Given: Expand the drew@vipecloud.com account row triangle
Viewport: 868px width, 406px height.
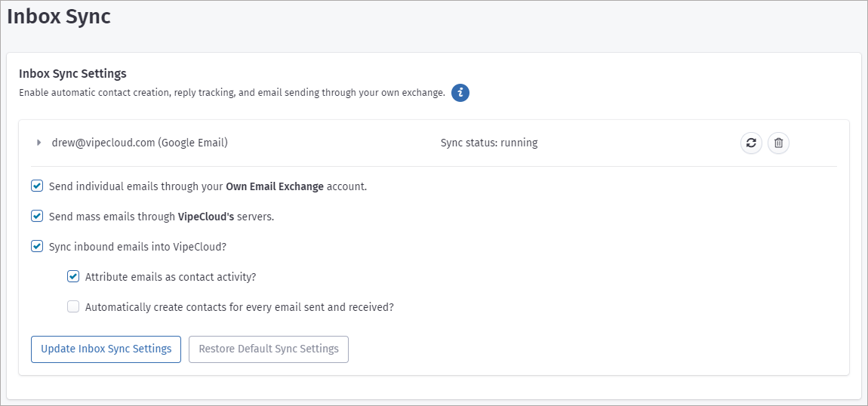Looking at the screenshot, I should click(38, 142).
